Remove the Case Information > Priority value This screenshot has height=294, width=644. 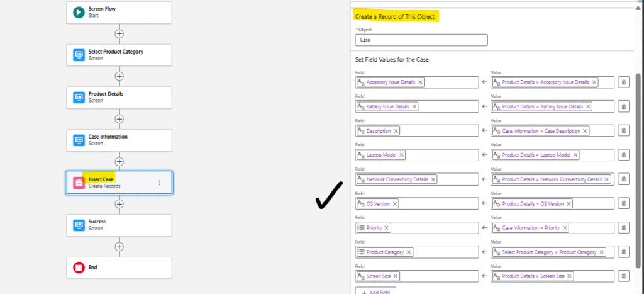pyautogui.click(x=565, y=228)
